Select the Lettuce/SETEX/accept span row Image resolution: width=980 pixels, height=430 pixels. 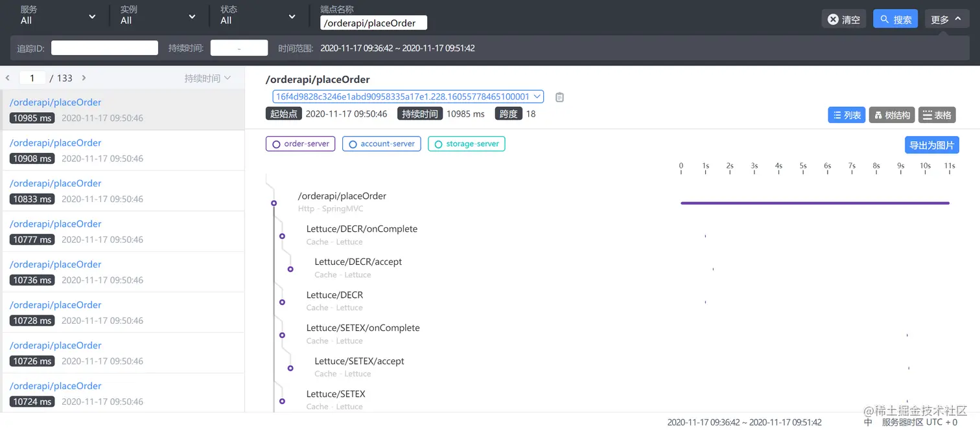pyautogui.click(x=359, y=367)
